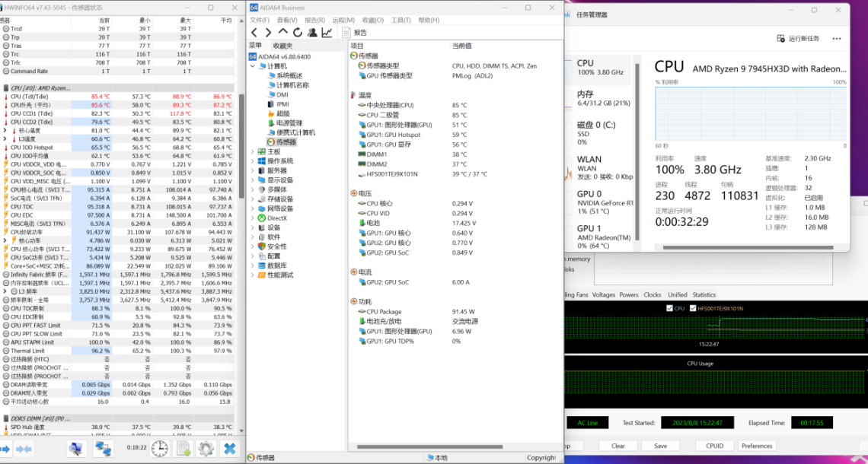Switch to Clocks tab in stability test
The width and height of the screenshot is (868, 464).
pos(652,295)
